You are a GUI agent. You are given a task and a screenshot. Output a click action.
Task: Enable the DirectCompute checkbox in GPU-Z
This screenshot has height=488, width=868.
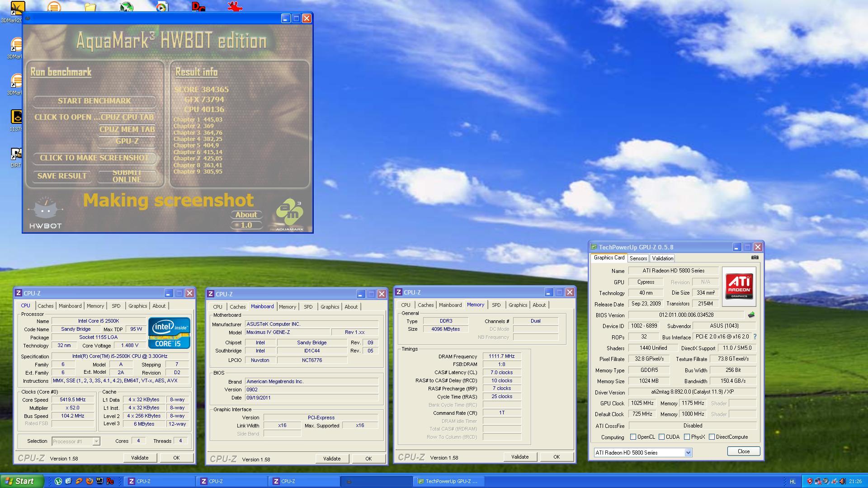tap(712, 437)
